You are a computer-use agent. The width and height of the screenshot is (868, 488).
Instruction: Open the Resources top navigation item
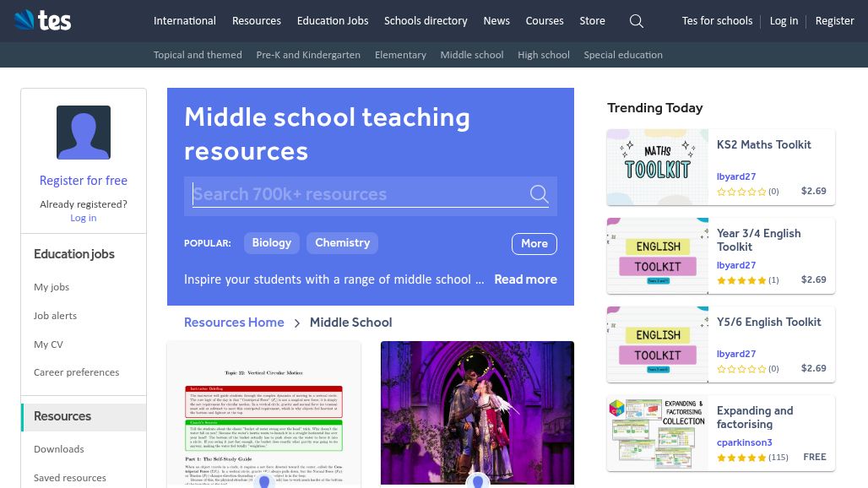coord(257,21)
